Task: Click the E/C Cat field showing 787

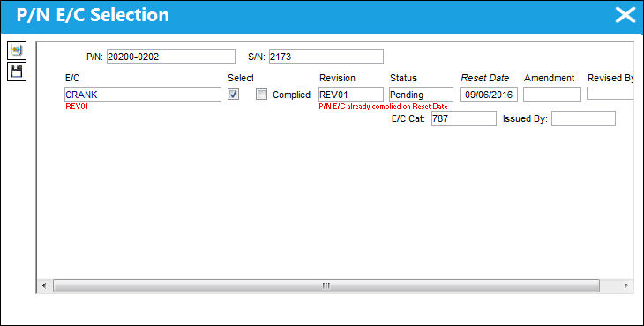Action: 464,119
